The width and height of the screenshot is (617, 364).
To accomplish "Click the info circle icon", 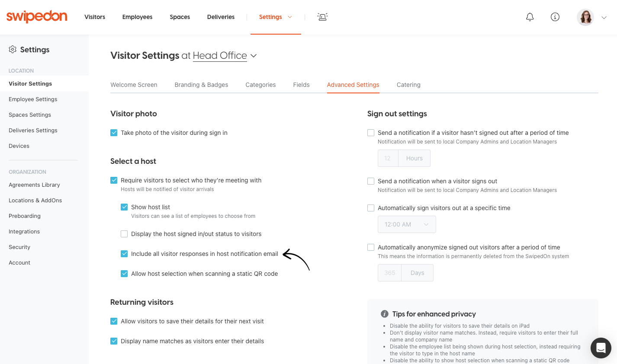I will (x=555, y=16).
